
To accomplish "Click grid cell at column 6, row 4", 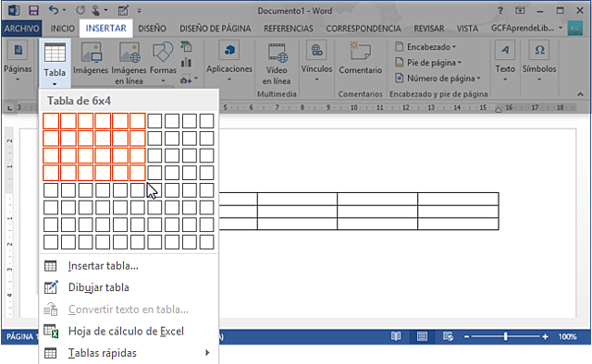I will pos(138,173).
